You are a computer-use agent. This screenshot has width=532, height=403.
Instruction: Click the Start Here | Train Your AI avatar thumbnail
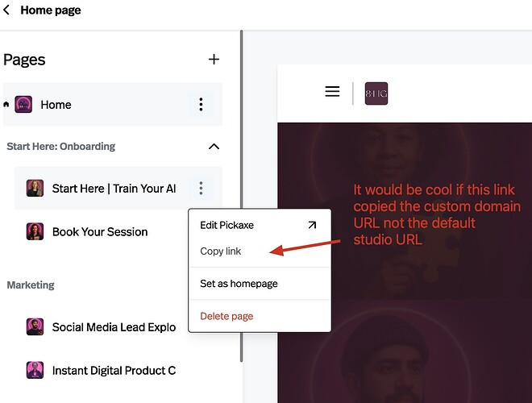35,188
